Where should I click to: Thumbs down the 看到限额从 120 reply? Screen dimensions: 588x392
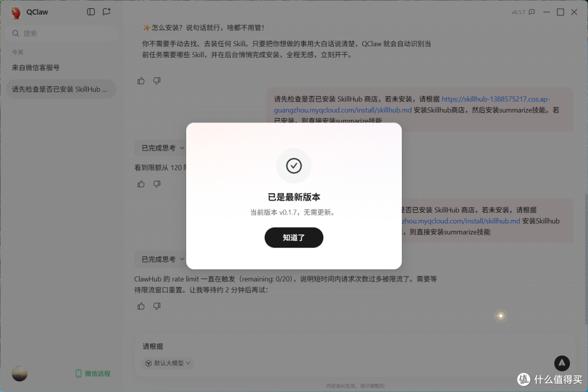[x=157, y=184]
